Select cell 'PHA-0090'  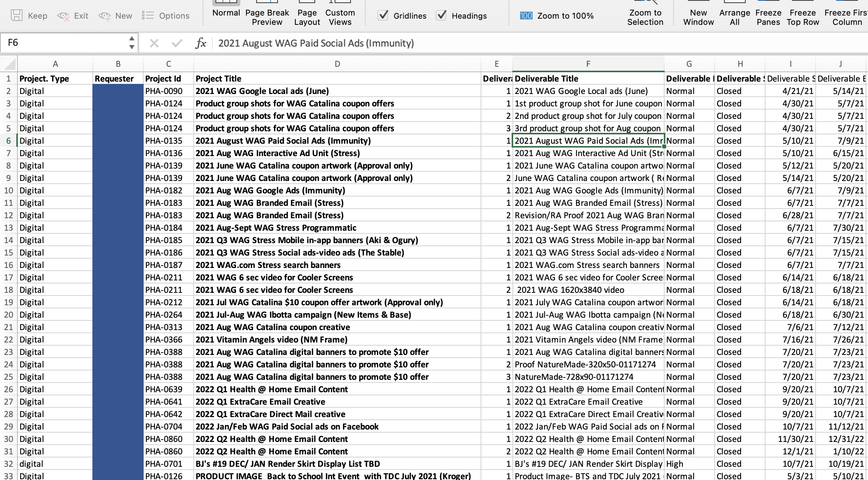coord(168,91)
